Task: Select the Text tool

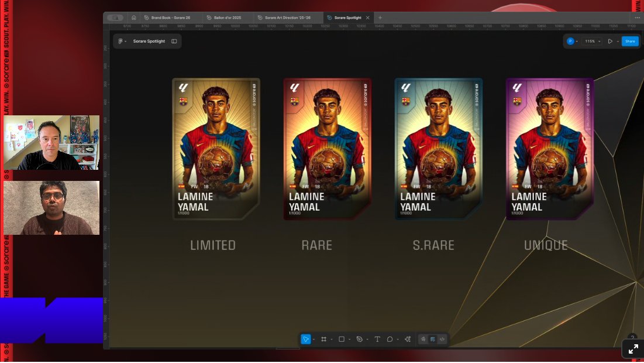Action: (x=377, y=339)
